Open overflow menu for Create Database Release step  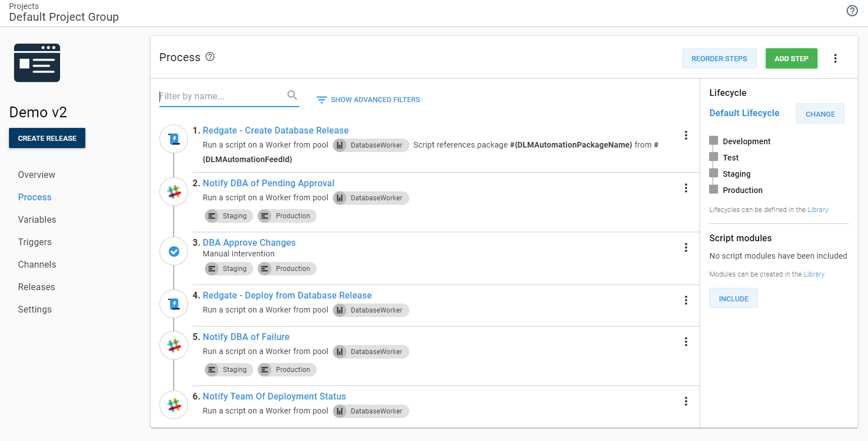click(686, 135)
